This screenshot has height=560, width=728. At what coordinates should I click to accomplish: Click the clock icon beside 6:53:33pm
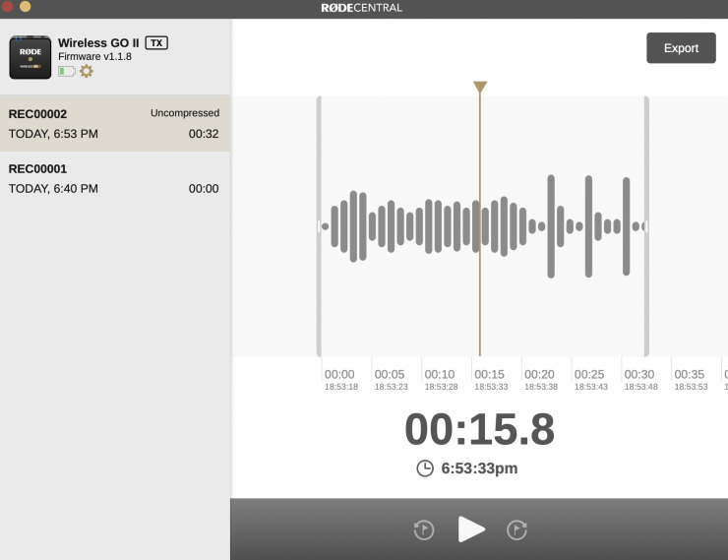425,468
